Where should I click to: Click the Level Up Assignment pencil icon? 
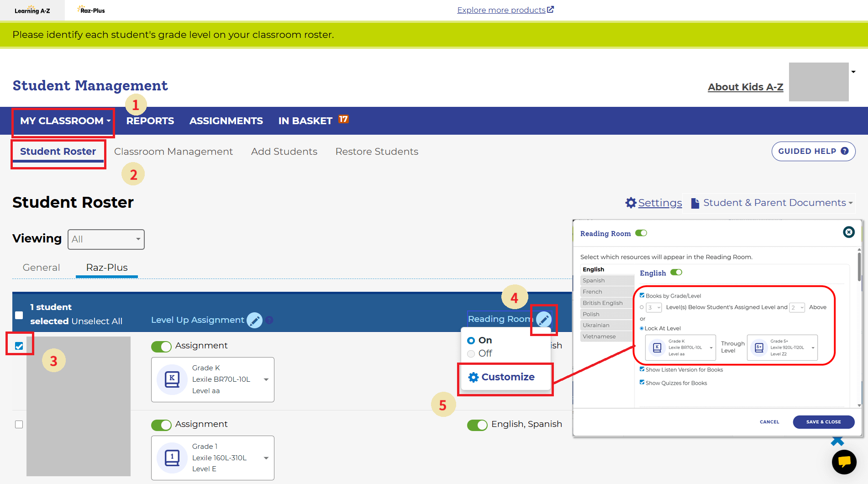click(254, 320)
